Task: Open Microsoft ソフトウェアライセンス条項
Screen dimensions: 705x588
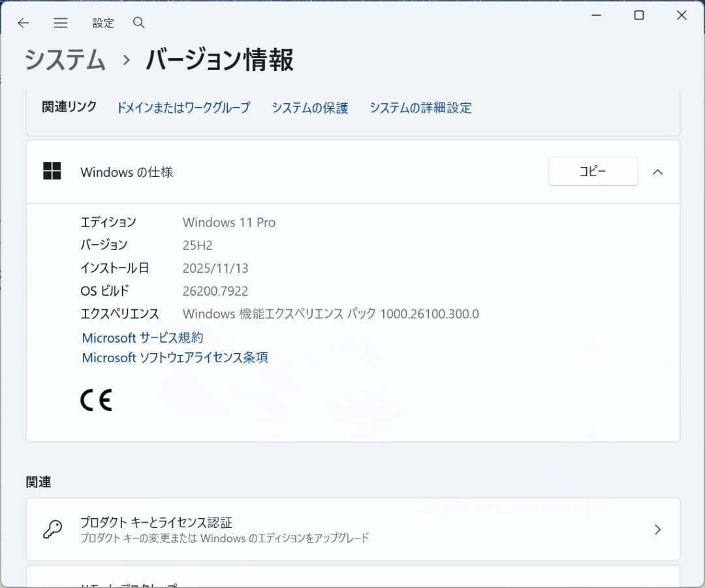Action: pos(175,358)
